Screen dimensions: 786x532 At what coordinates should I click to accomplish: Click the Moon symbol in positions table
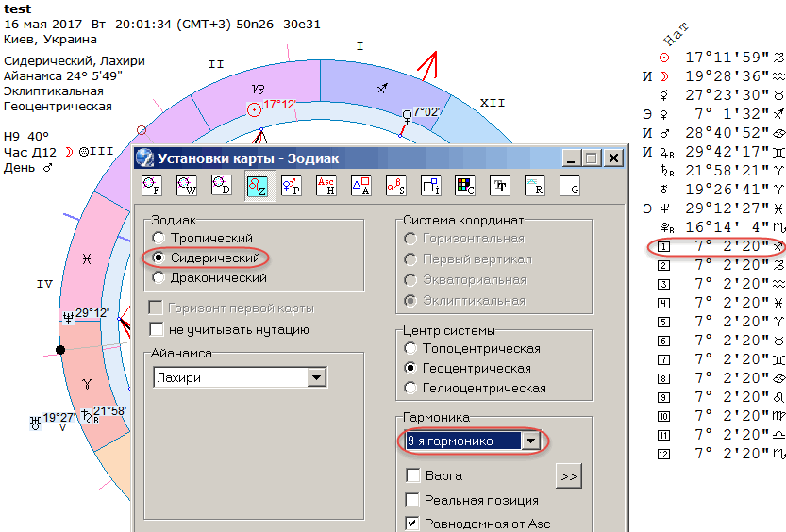coord(664,76)
